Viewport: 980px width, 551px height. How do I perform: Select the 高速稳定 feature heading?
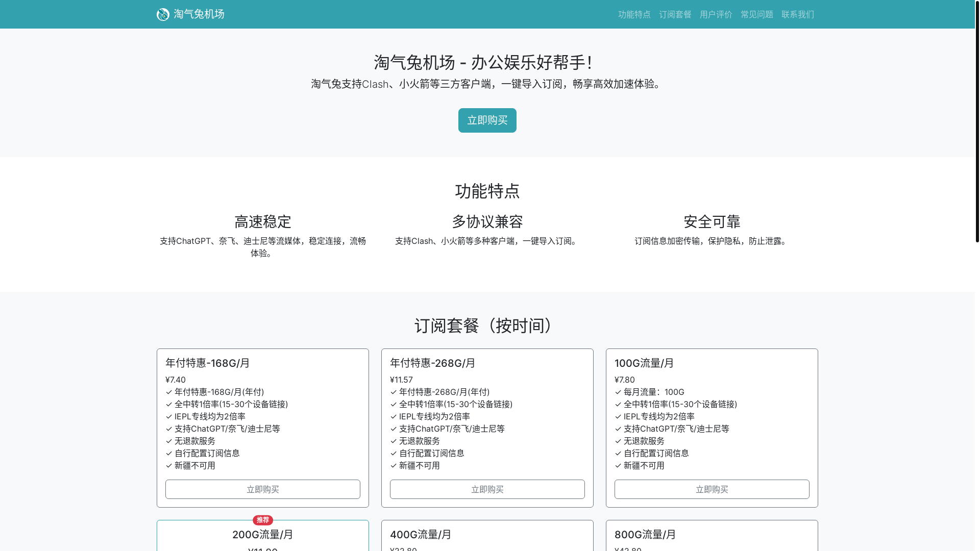click(262, 221)
